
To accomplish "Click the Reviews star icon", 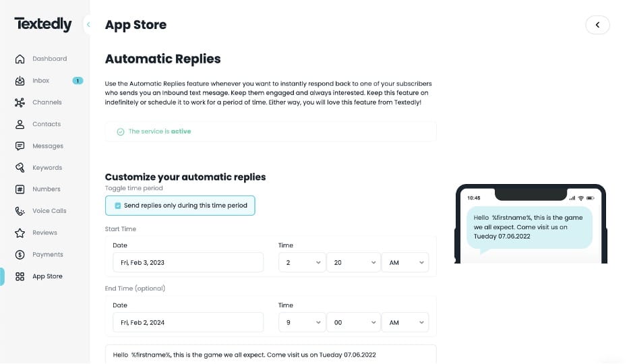I will coord(20,233).
